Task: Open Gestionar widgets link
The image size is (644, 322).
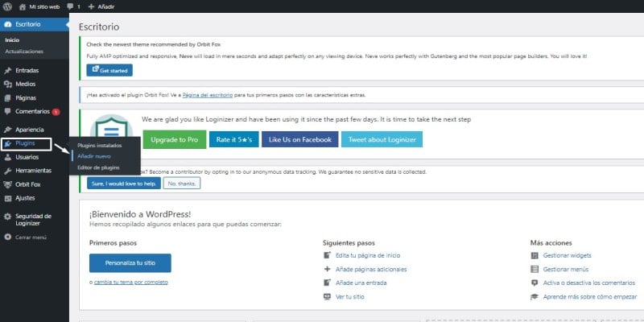Action: (x=568, y=255)
